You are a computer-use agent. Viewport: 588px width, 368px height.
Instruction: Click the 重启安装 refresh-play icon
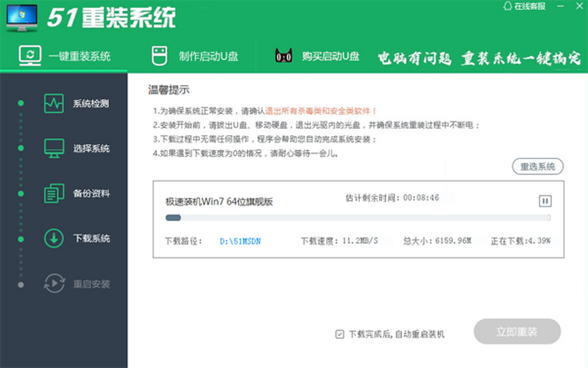tap(53, 284)
